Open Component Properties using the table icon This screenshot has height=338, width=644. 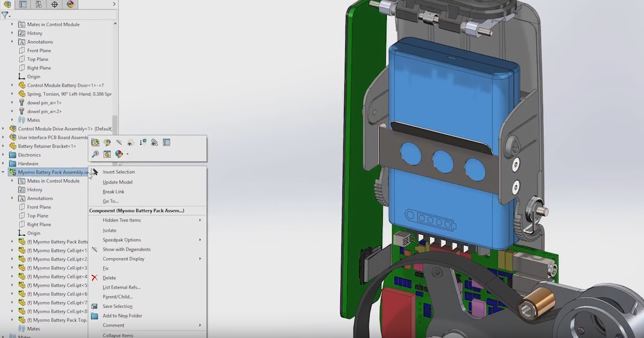point(166,143)
